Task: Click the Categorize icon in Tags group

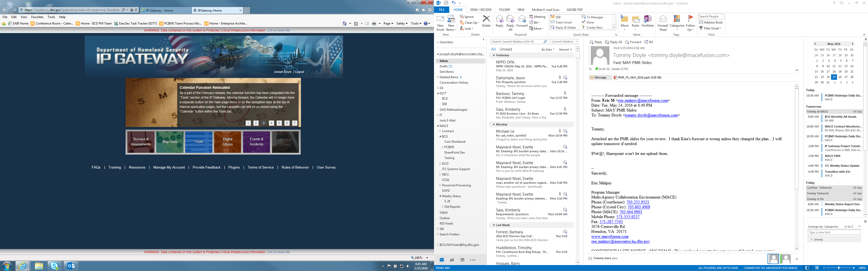Action: [x=677, y=21]
